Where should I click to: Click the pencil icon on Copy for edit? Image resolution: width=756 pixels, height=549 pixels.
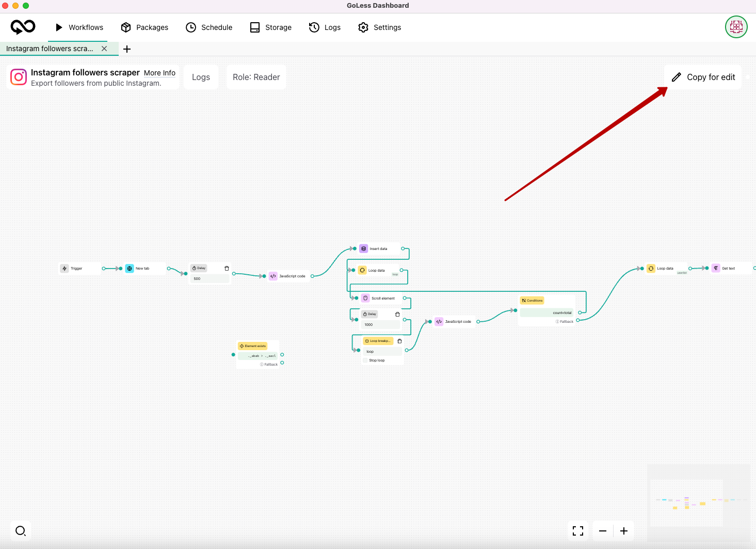[677, 77]
